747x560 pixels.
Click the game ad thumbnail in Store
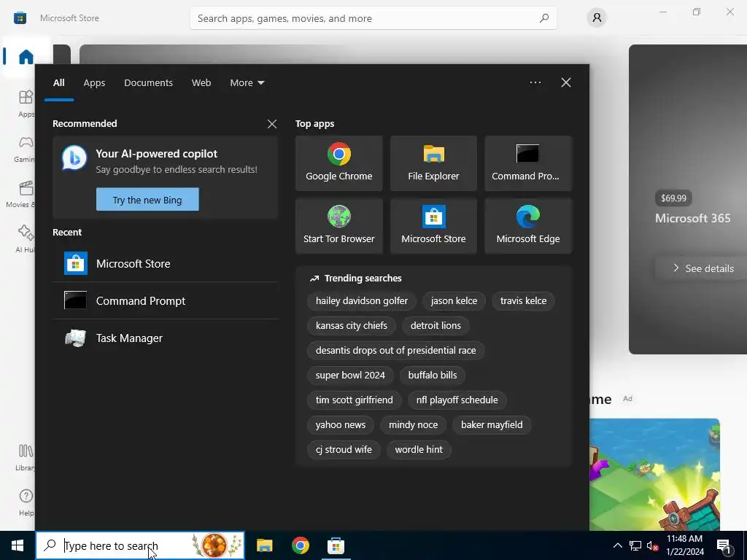[x=654, y=474]
